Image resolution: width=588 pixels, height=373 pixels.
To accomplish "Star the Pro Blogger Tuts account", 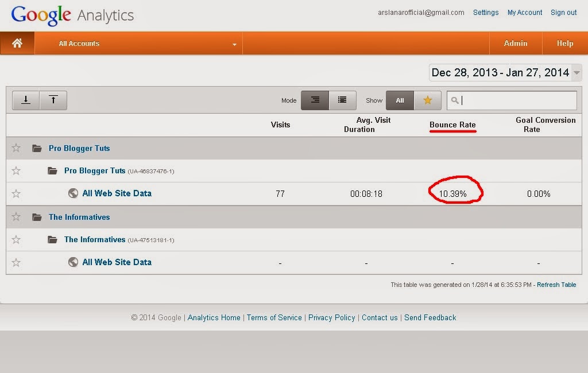I will [x=16, y=148].
